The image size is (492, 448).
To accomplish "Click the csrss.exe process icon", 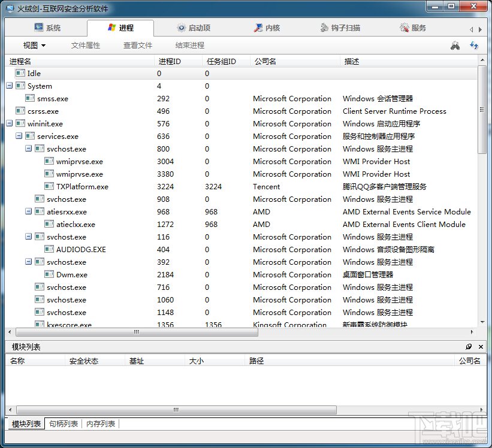I will pyautogui.click(x=20, y=111).
